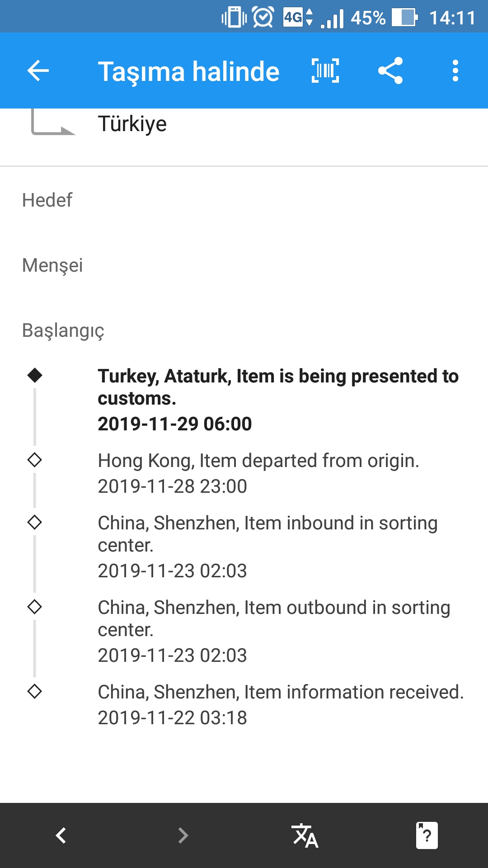This screenshot has width=488, height=868.
Task: Go to the previous item with the bottom left chevron
Action: (x=61, y=835)
